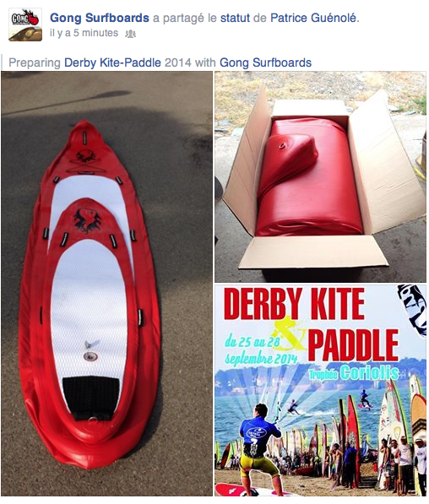Visit Patrice Guénolé's profile link
Screen dimensions: 429x504
click(x=313, y=18)
